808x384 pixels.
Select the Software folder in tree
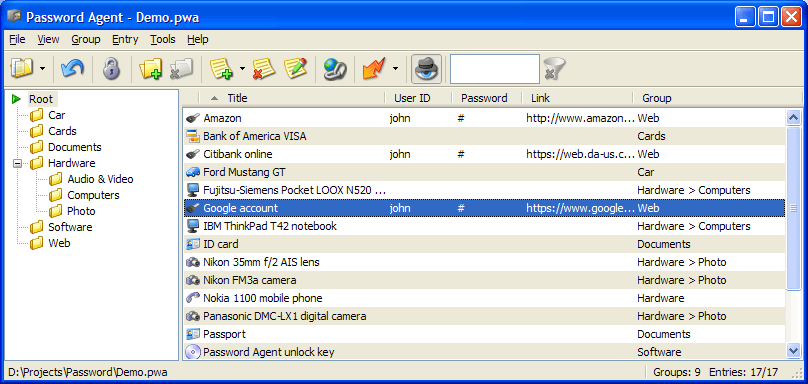(70, 227)
